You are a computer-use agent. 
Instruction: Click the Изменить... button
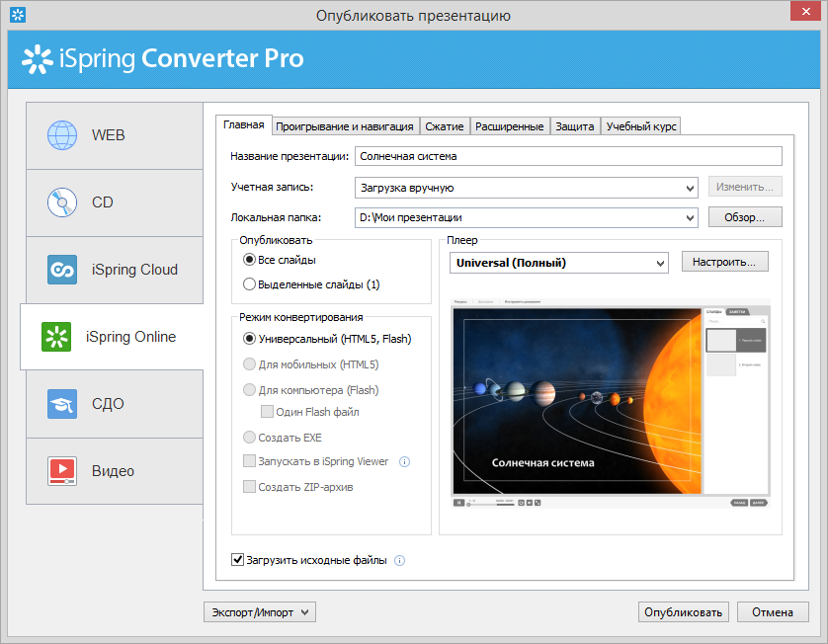coord(745,187)
